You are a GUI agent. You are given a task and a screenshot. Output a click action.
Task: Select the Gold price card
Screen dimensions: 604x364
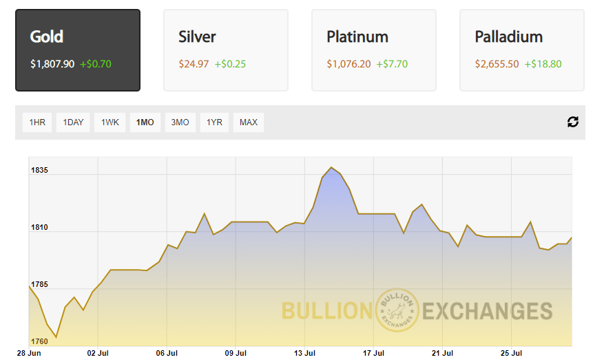78,50
